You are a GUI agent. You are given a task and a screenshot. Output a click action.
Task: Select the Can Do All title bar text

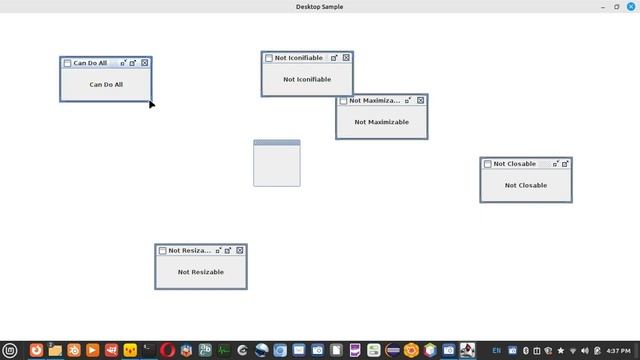pos(90,63)
